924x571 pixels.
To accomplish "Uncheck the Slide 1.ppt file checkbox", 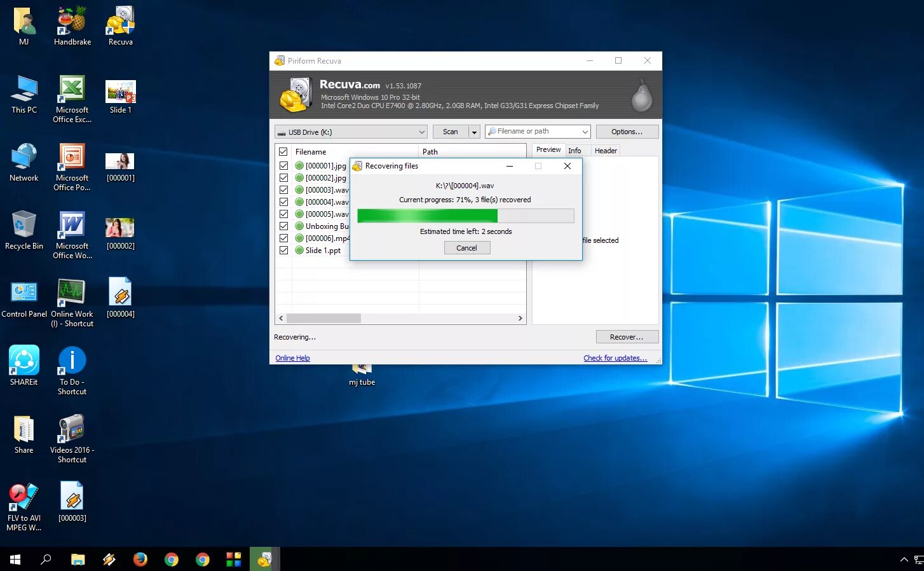I will tap(283, 250).
